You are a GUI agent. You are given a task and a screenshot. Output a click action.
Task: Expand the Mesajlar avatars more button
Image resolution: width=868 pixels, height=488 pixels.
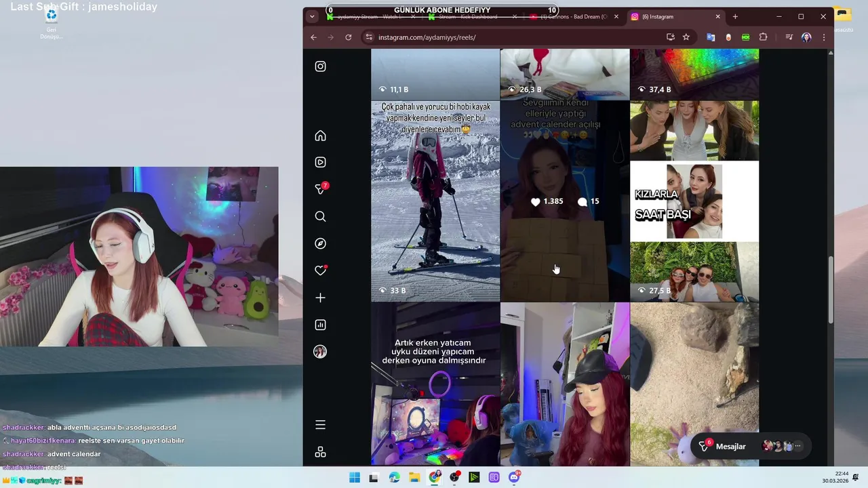click(797, 446)
